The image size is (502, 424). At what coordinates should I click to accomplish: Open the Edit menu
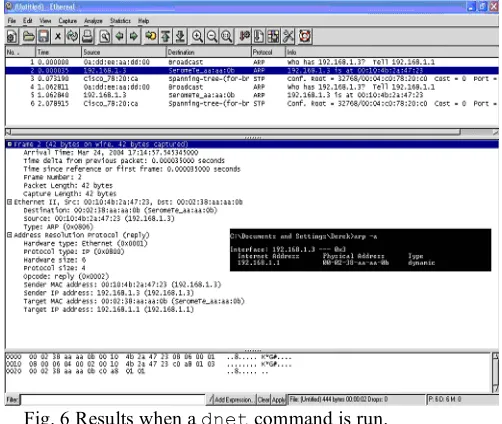[28, 21]
